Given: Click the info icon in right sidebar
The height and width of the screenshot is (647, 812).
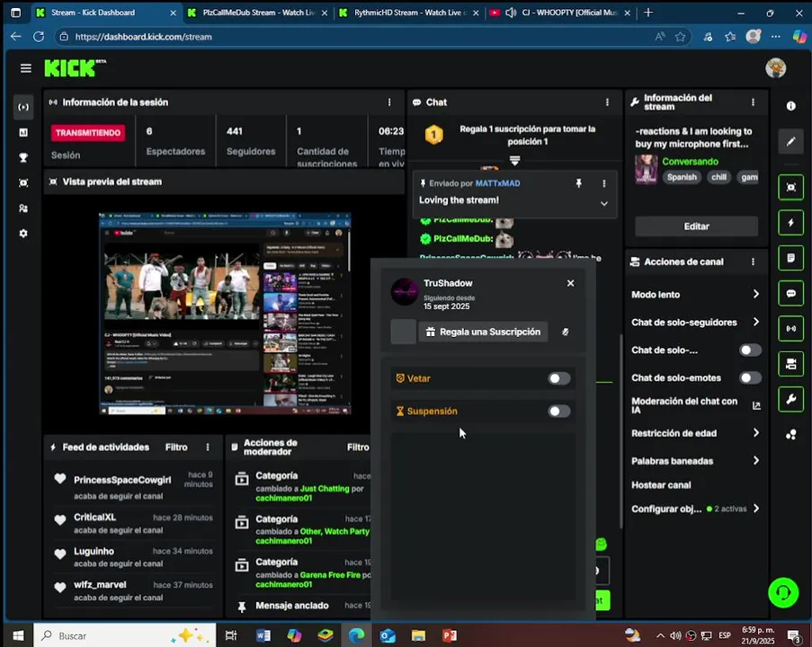Looking at the screenshot, I should click(x=790, y=106).
